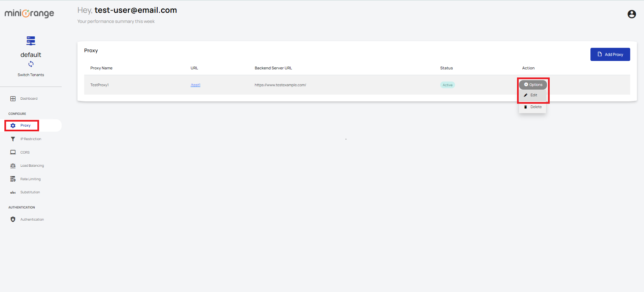Click the default tenant server icon

(x=31, y=41)
